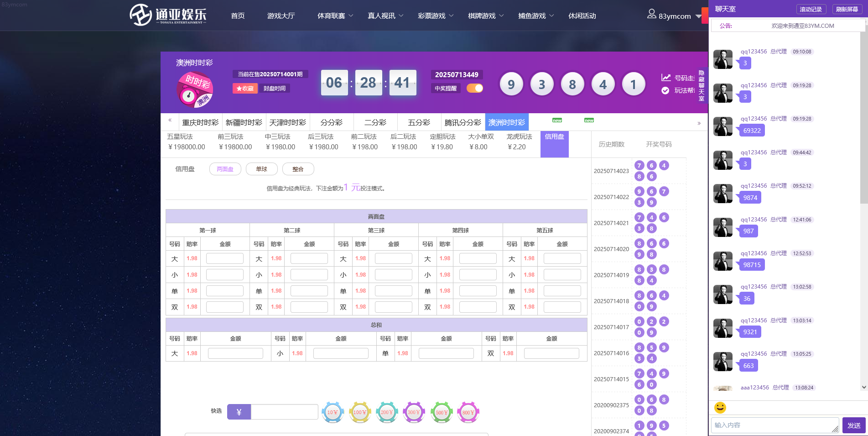Click the 输入内容 chat input field
Image resolution: width=868 pixels, height=436 pixels.
[774, 425]
